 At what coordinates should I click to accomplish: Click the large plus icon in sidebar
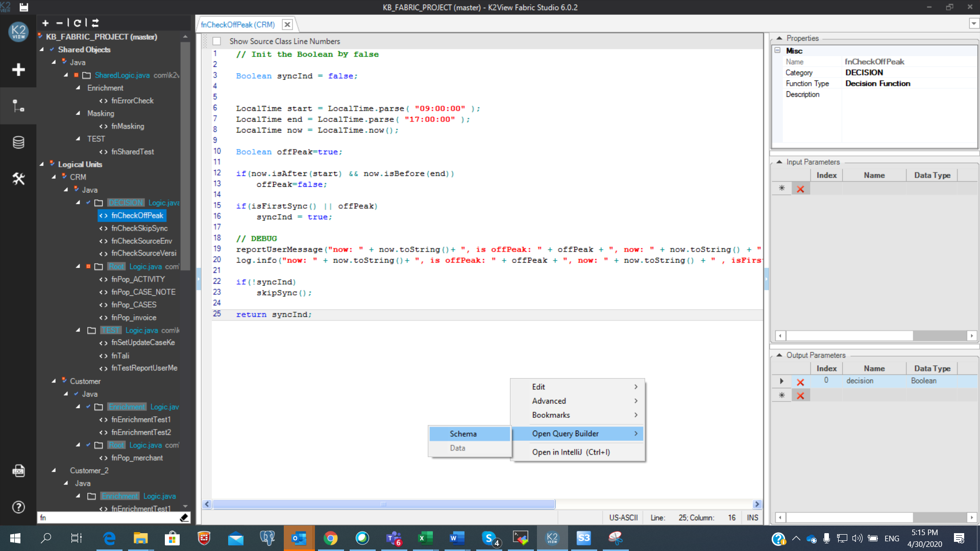click(18, 69)
